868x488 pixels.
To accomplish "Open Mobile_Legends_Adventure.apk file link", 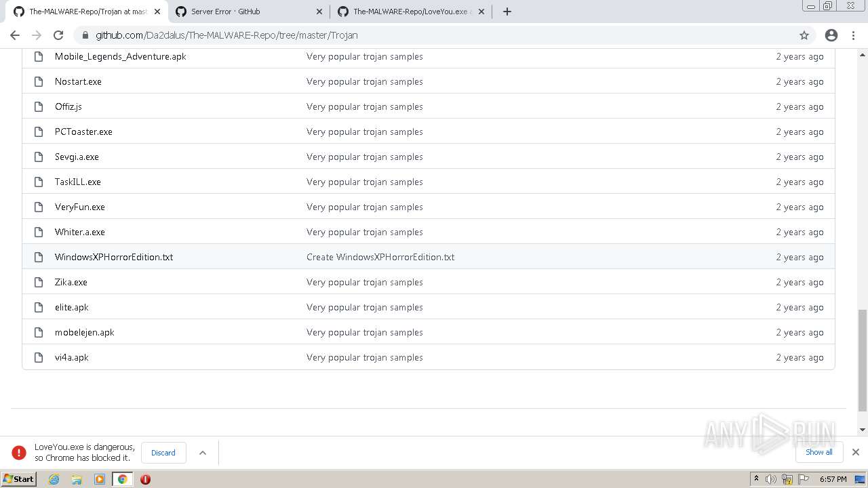I will pos(120,56).
